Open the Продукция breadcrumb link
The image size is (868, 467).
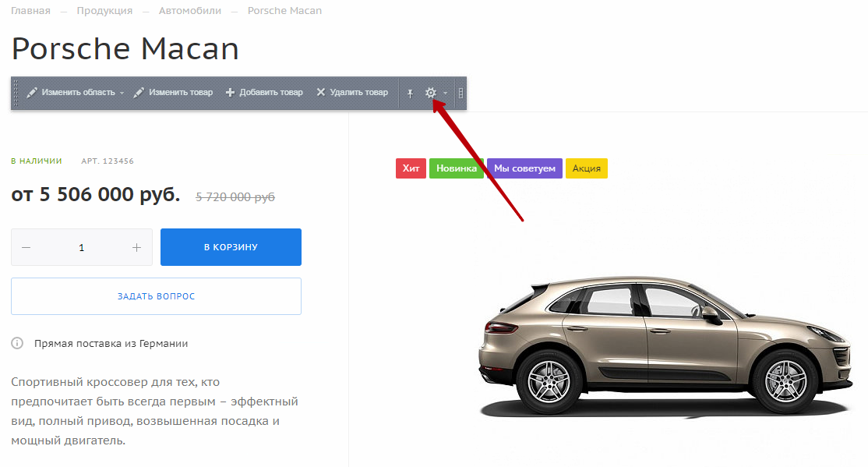click(x=104, y=11)
